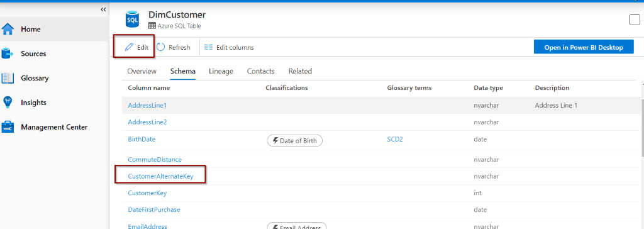The height and width of the screenshot is (229, 644).
Task: Open the Contacts tab
Action: pyautogui.click(x=261, y=71)
